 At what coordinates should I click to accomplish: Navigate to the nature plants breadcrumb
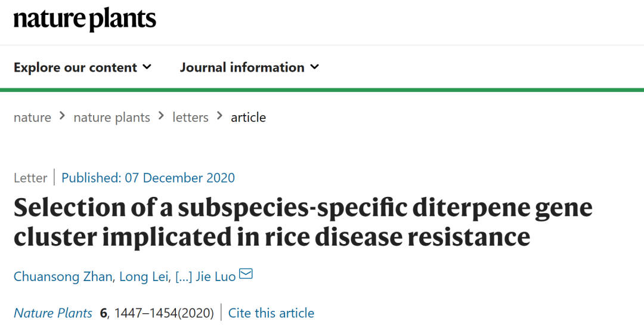[x=112, y=118]
